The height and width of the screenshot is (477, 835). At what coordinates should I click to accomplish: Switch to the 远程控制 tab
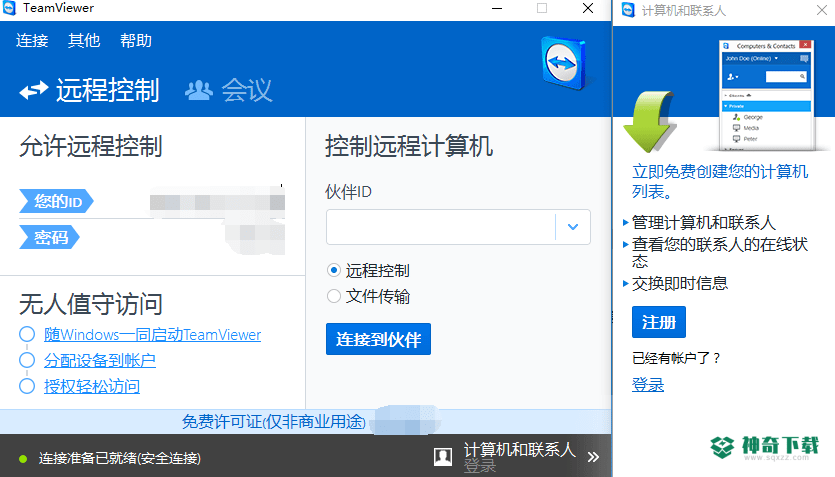point(89,90)
